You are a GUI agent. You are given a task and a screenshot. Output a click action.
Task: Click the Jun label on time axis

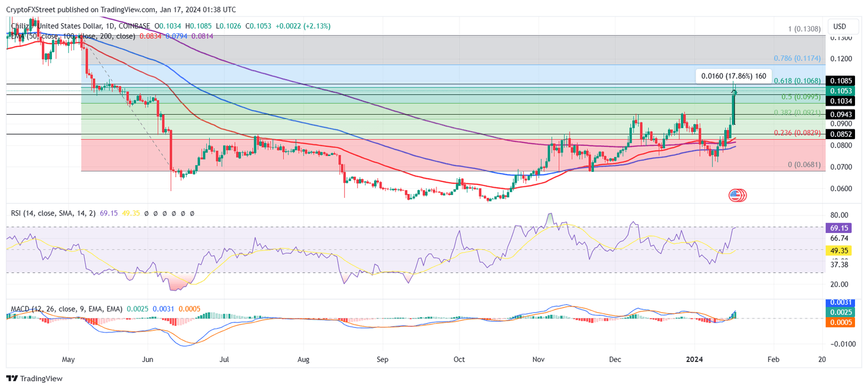148,360
